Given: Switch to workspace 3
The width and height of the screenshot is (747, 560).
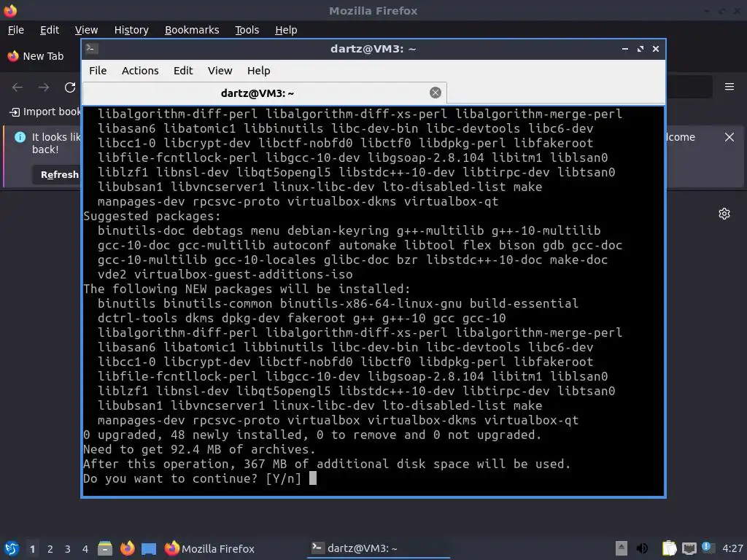Looking at the screenshot, I should pyautogui.click(x=68, y=549).
